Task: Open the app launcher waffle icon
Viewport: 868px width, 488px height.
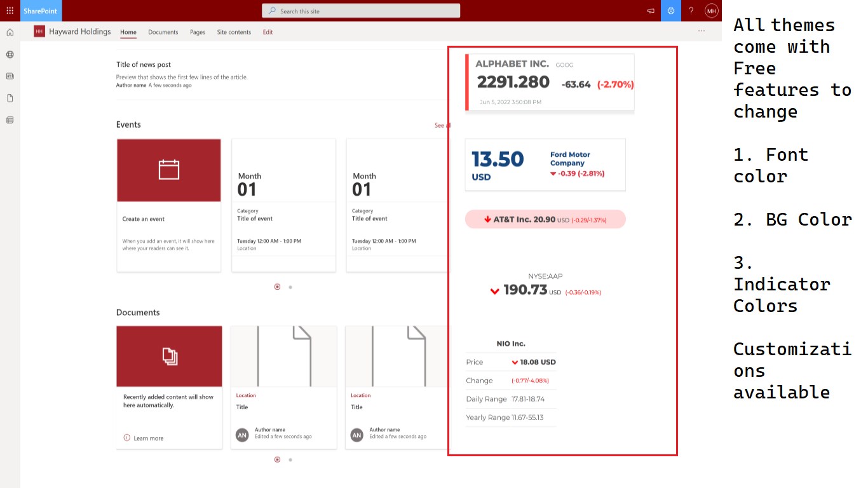Action: pyautogui.click(x=10, y=11)
